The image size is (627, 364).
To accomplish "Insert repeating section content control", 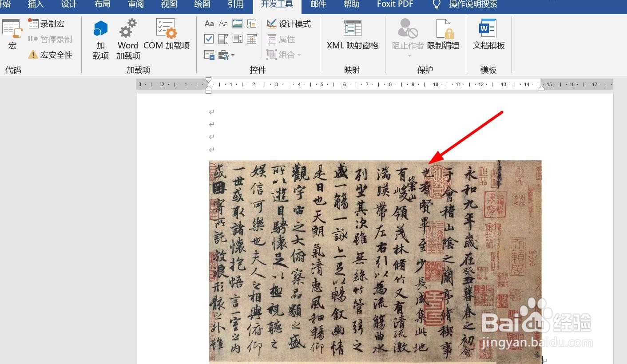I will tap(209, 55).
